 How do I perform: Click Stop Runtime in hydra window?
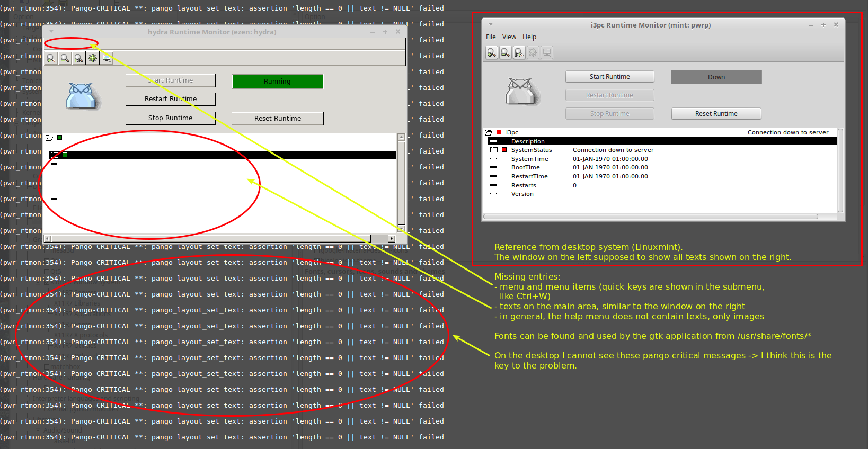[x=171, y=118]
